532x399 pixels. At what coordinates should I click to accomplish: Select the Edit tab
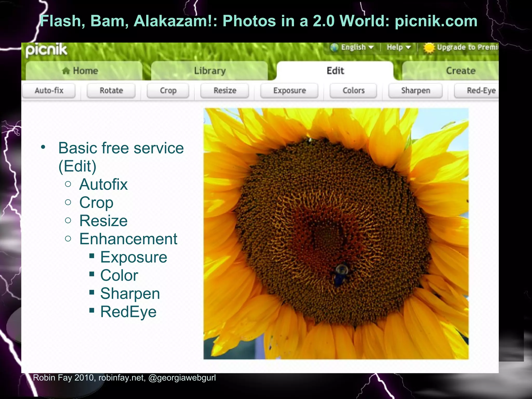click(x=335, y=71)
